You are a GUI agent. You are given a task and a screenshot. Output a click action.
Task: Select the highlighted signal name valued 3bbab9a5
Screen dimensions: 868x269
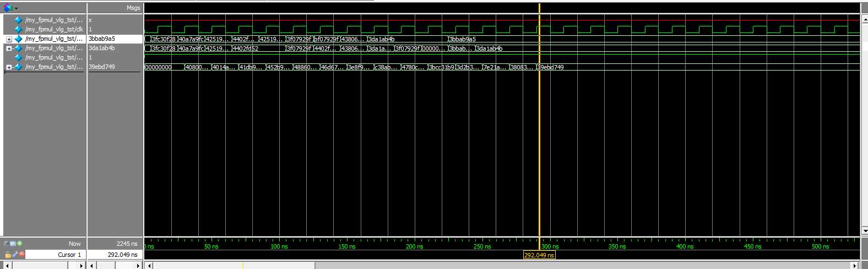tap(54, 39)
